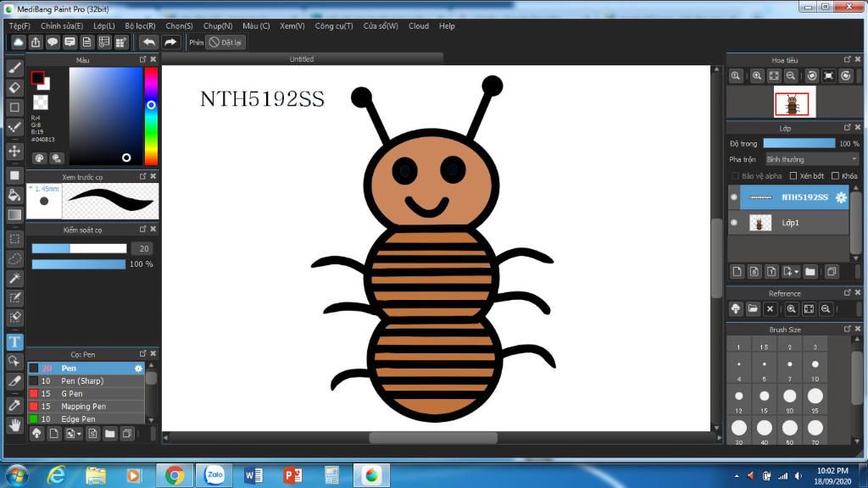Activate the Move tool
The height and width of the screenshot is (488, 868).
[15, 151]
